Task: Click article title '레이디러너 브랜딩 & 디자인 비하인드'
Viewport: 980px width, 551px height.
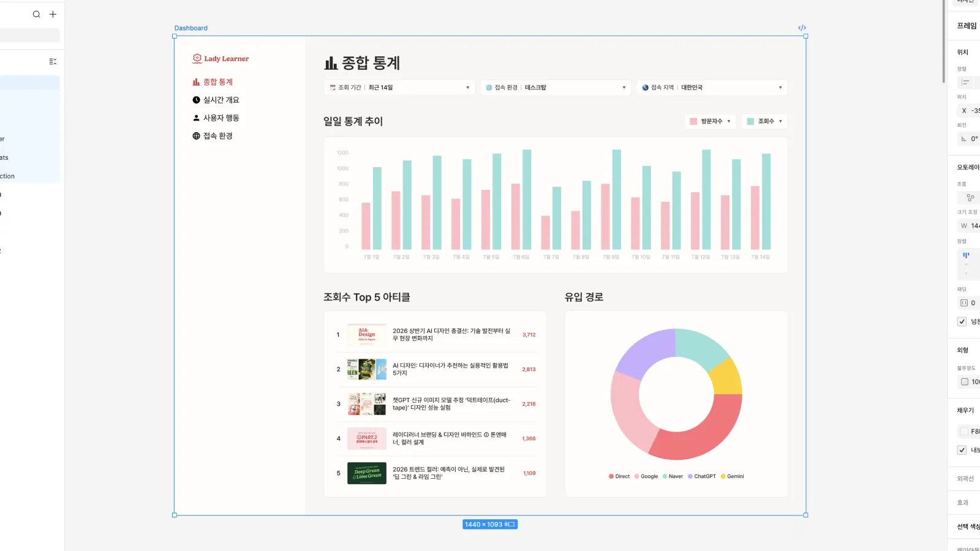Action: tap(450, 438)
